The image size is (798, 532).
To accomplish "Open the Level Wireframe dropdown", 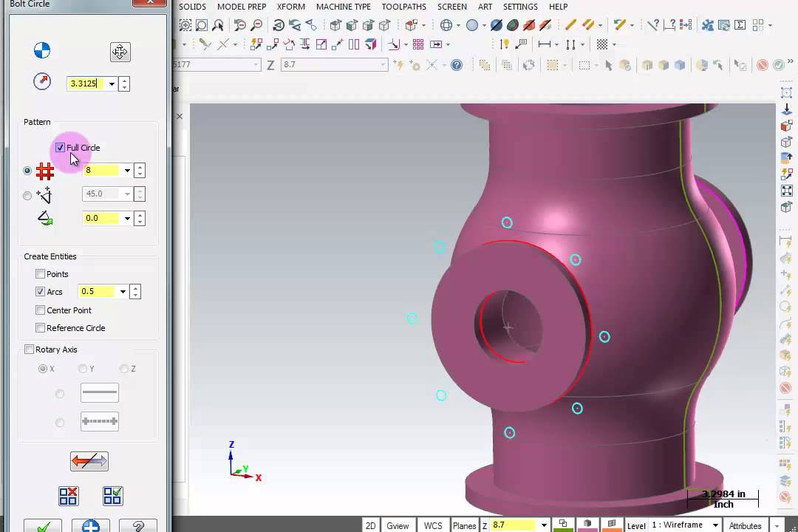I will coord(715,525).
